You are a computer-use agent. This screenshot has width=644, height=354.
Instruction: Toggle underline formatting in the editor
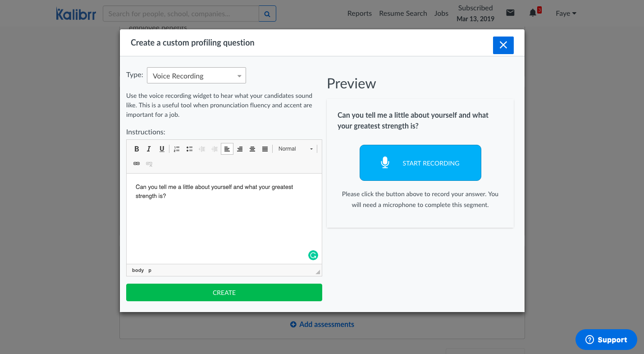[x=162, y=149]
